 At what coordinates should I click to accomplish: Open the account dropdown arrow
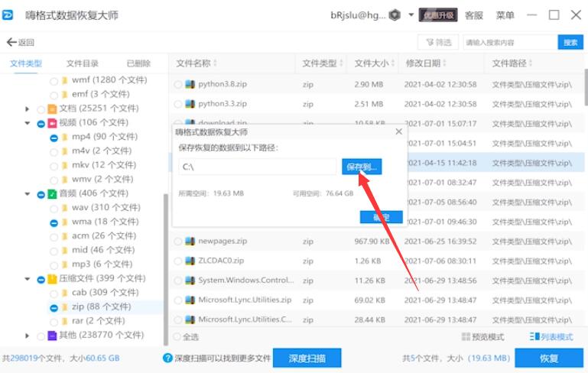click(411, 15)
